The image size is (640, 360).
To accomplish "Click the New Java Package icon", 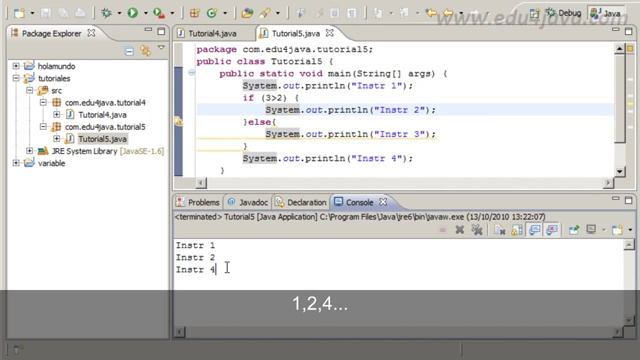I will click(x=194, y=13).
